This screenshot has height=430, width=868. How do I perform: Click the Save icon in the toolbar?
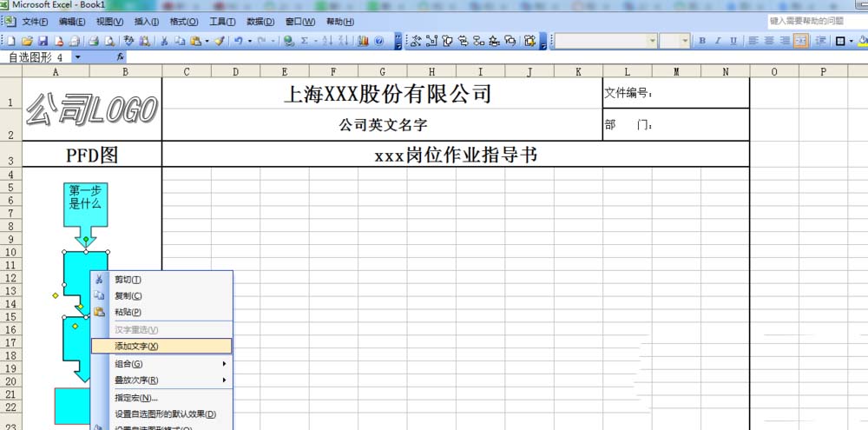(x=43, y=41)
